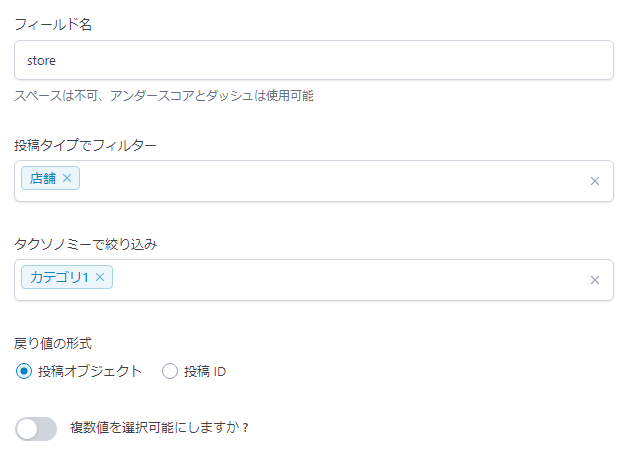The width and height of the screenshot is (634, 462).
Task: Open the タクソノミーで絞り込み select box
Action: [350, 280]
